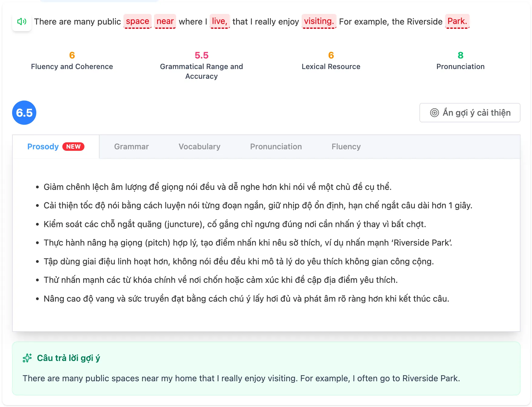The image size is (532, 407).
Task: Click the 'Grammatical Range and Accuracy' label
Action: point(202,71)
